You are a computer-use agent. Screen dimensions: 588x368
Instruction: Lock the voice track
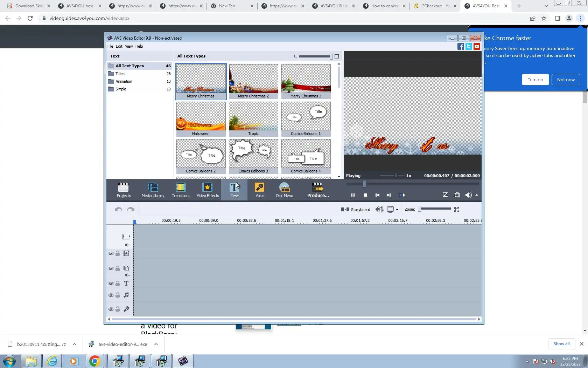click(x=118, y=309)
